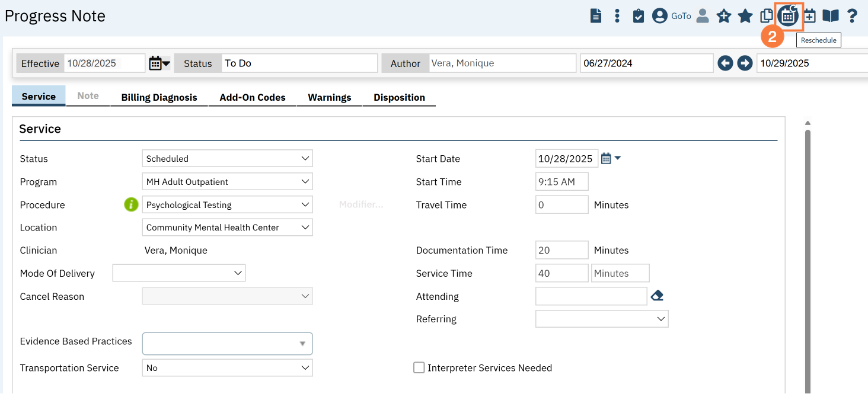Clear Attending field with eraser icon
The height and width of the screenshot is (397, 868).
[x=657, y=296]
